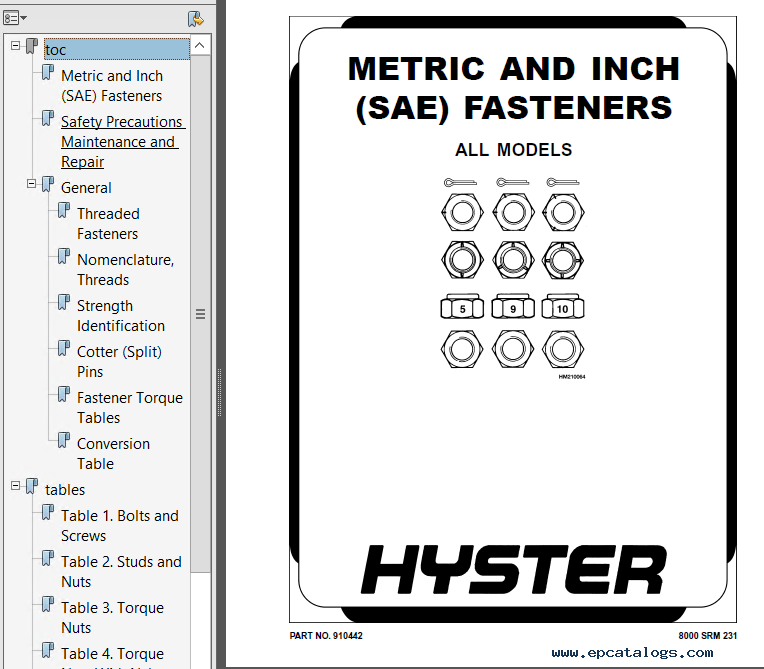
Task: Open Table 4. Torque bookmark
Action: pyautogui.click(x=113, y=653)
